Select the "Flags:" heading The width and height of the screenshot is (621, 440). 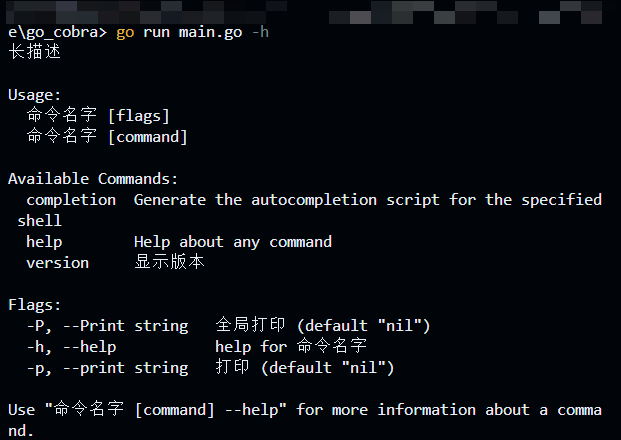[35, 304]
